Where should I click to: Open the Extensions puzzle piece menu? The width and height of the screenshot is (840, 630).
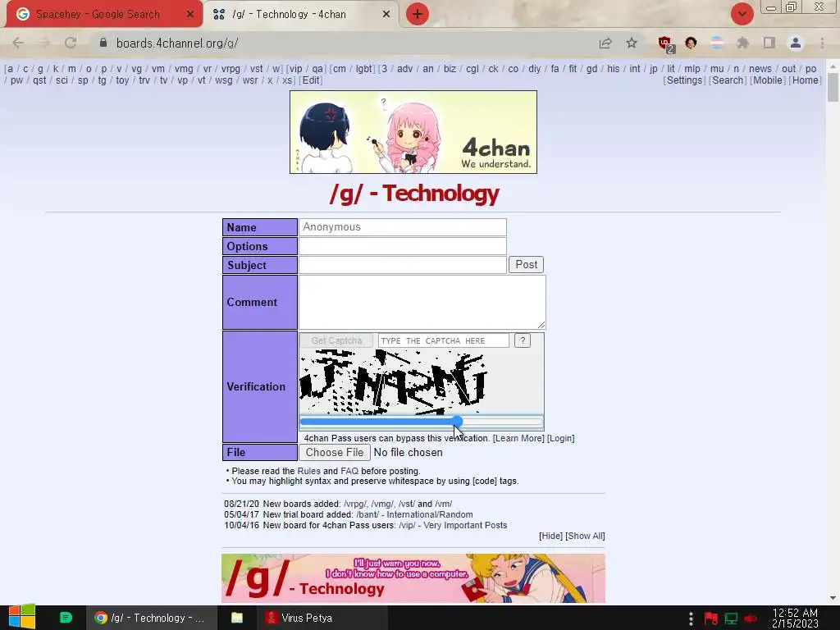(x=742, y=43)
